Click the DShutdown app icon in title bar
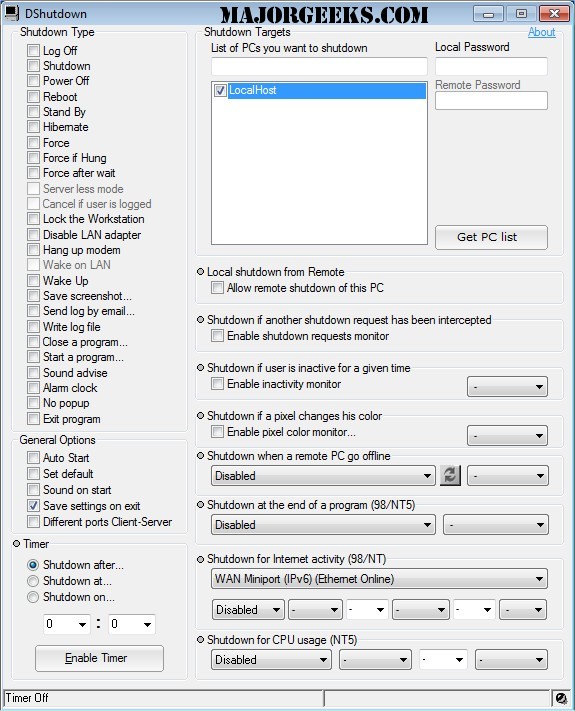The height and width of the screenshot is (711, 575). (x=11, y=13)
